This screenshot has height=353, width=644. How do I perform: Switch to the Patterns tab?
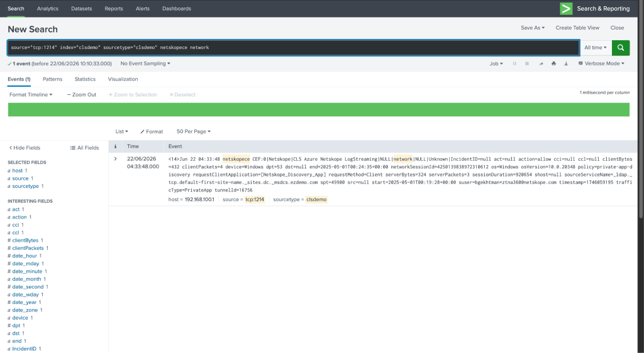pyautogui.click(x=53, y=79)
